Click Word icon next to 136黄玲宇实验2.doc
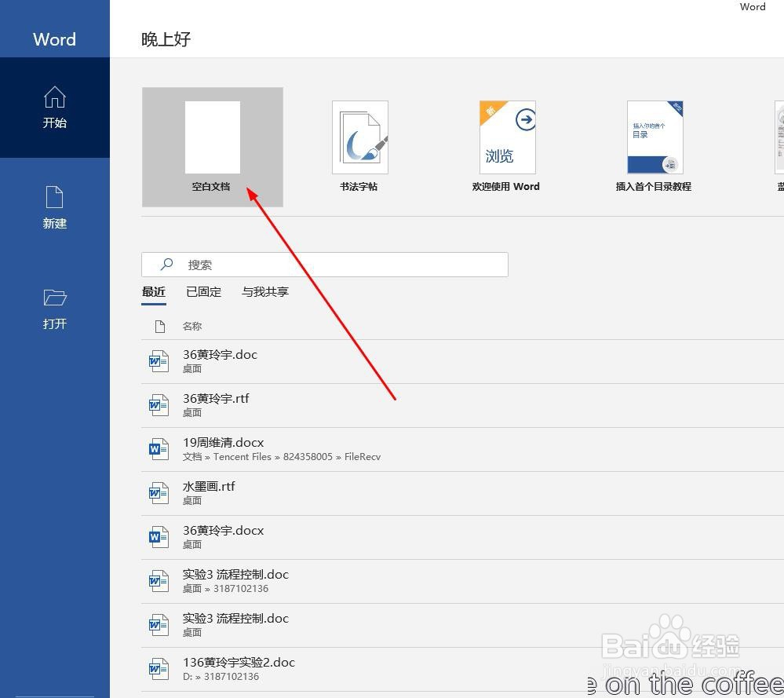Image resolution: width=784 pixels, height=698 pixels. click(x=159, y=670)
